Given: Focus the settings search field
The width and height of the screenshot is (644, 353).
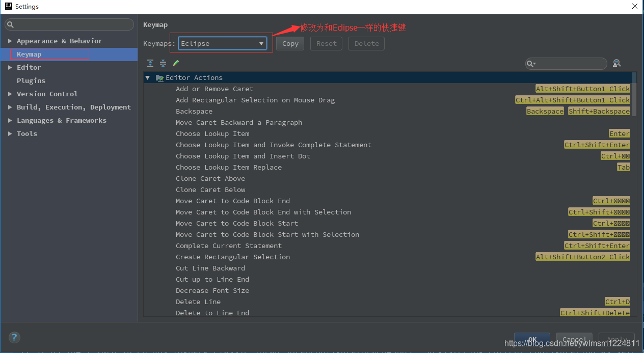Looking at the screenshot, I should [69, 24].
